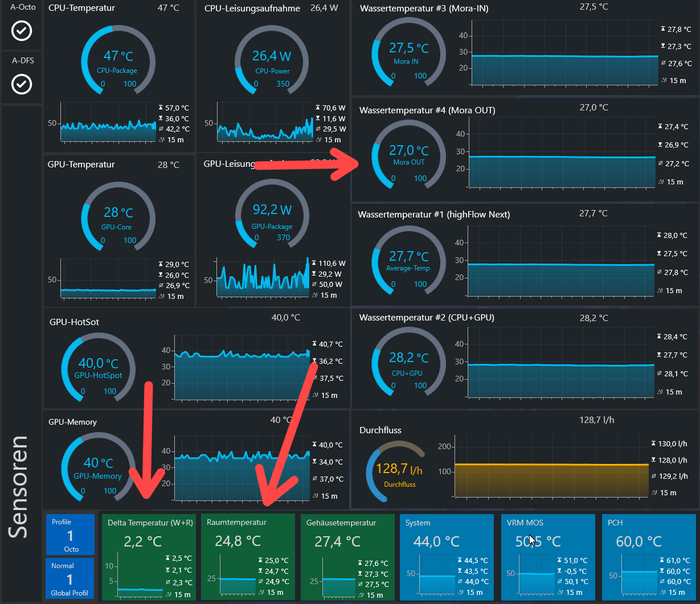Open the Raumtemperatur green tile
Image resolution: width=700 pixels, height=604 pixels.
[x=248, y=557]
